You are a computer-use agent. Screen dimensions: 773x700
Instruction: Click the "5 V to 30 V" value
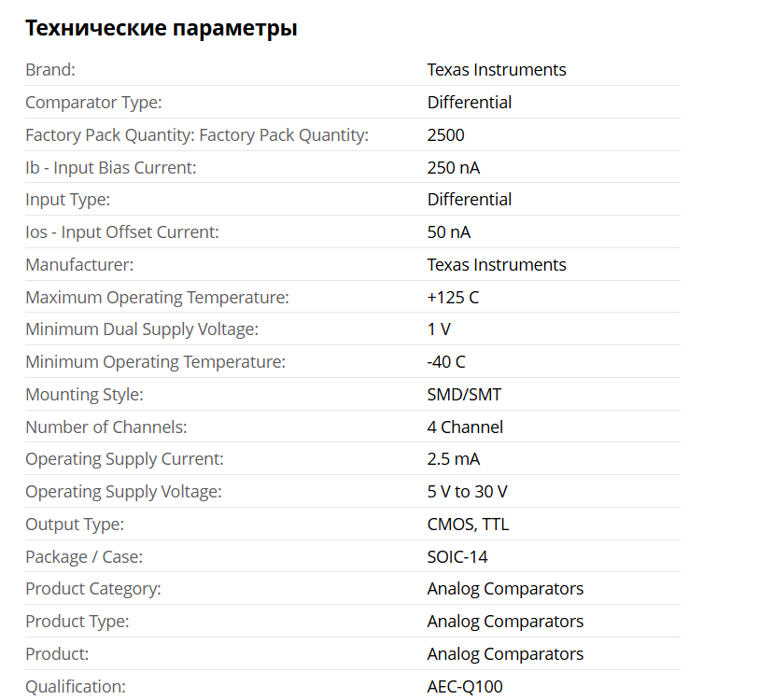[x=468, y=492]
